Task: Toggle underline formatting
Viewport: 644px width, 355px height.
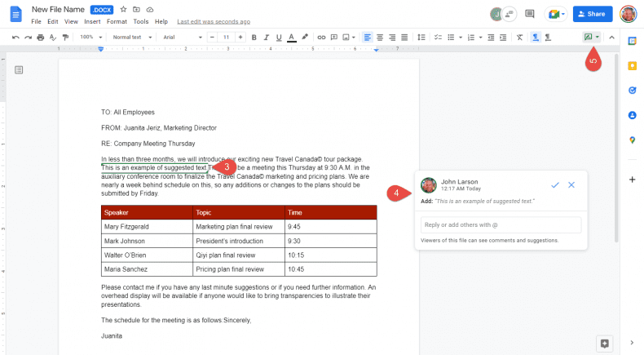Action: [279, 38]
